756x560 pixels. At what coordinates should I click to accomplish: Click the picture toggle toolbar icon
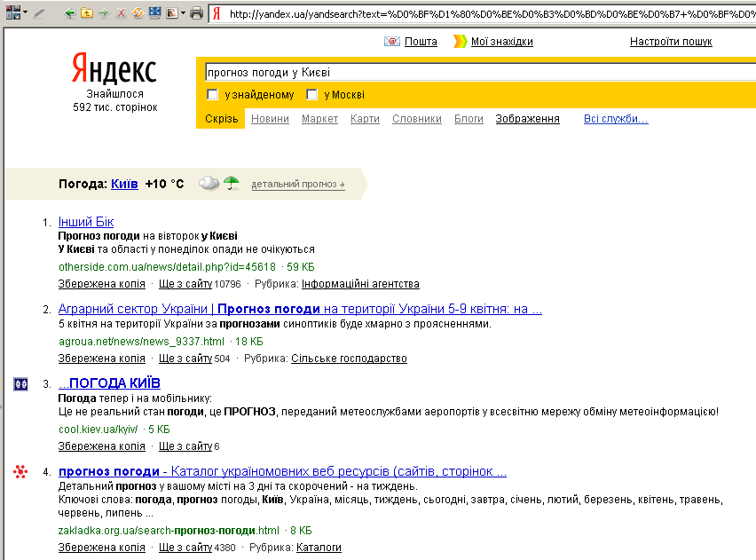171,13
